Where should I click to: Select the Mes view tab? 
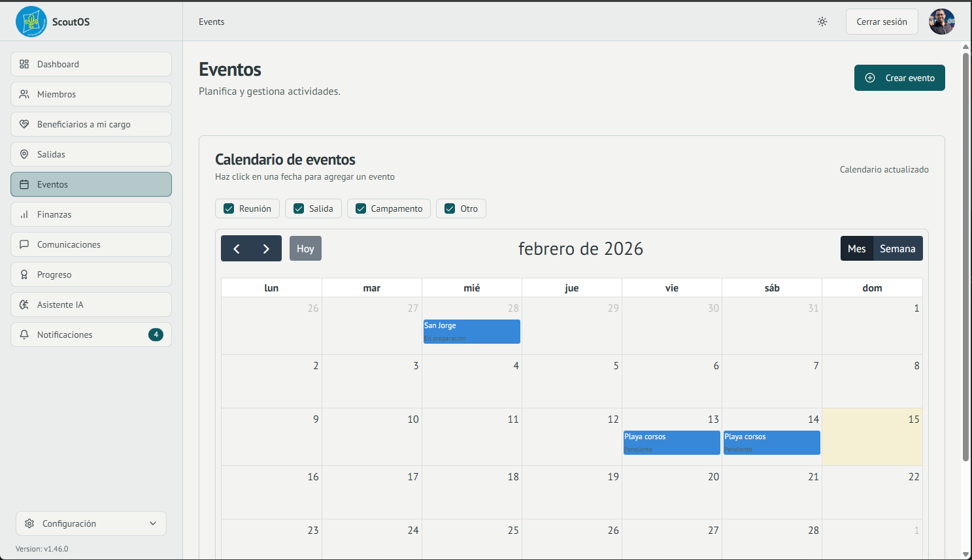(x=856, y=248)
